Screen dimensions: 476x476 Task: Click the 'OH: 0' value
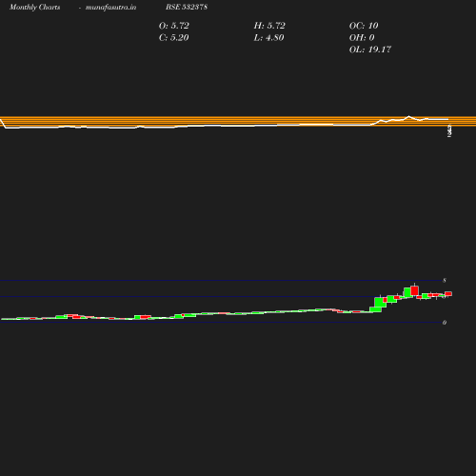tap(362, 38)
